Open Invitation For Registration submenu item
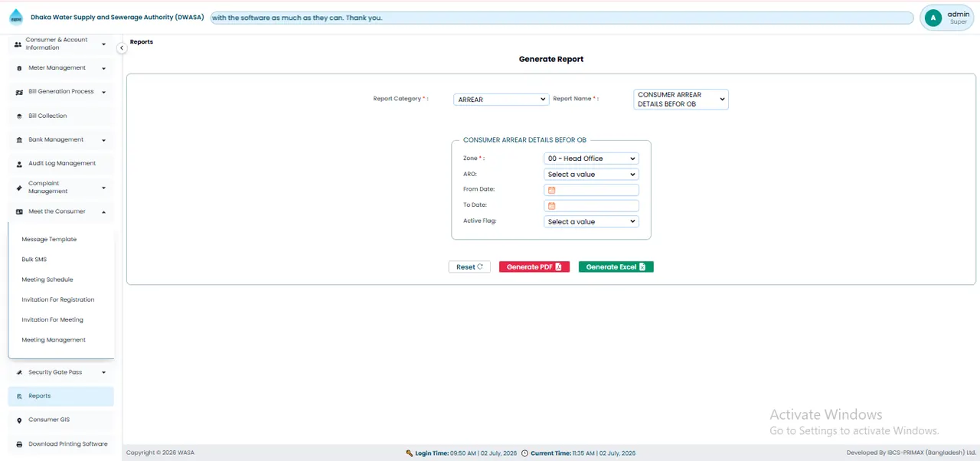The width and height of the screenshot is (980, 461). coord(58,300)
